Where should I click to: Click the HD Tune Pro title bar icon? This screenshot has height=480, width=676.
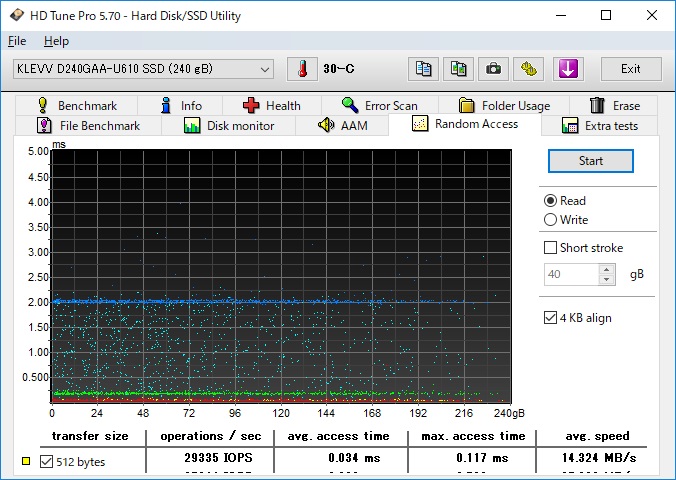click(14, 16)
